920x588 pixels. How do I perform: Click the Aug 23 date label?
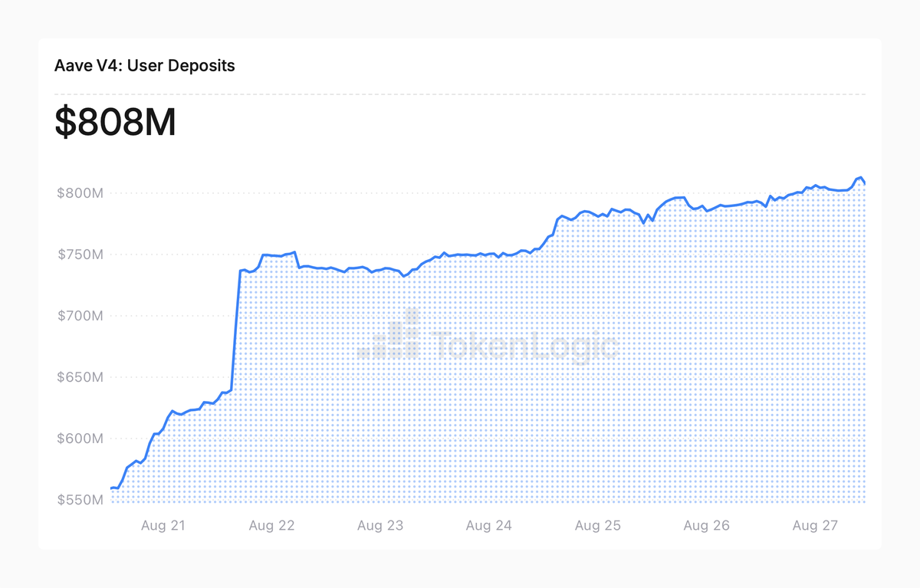(380, 526)
